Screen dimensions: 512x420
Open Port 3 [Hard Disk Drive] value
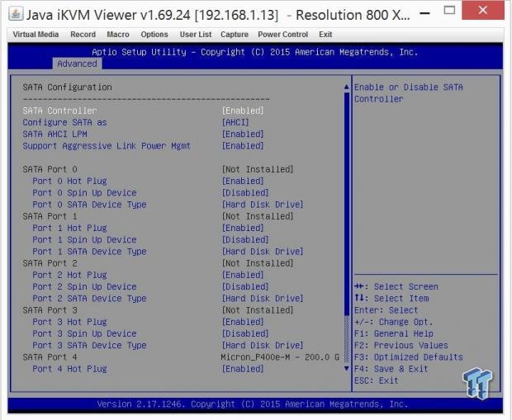click(x=263, y=346)
